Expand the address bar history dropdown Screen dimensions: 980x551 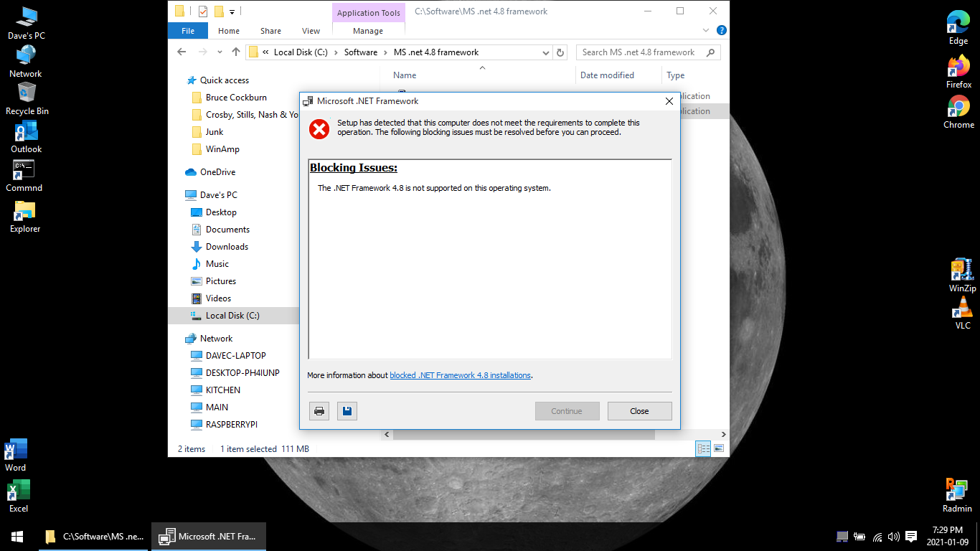[545, 52]
